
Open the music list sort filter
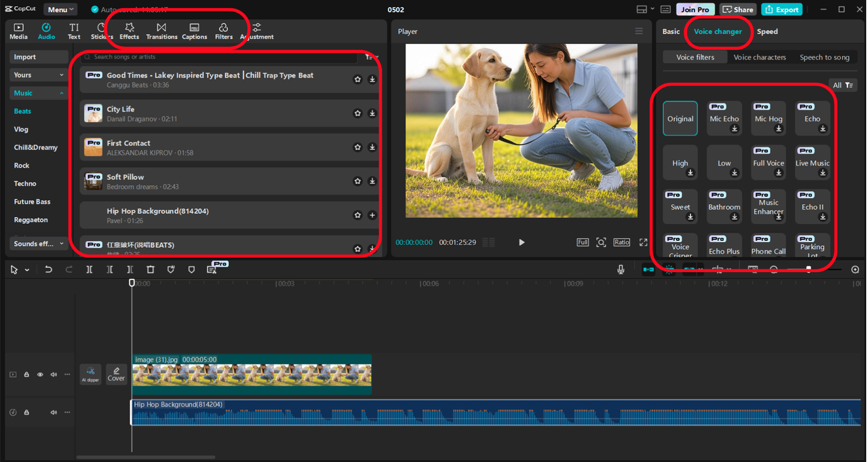(370, 57)
